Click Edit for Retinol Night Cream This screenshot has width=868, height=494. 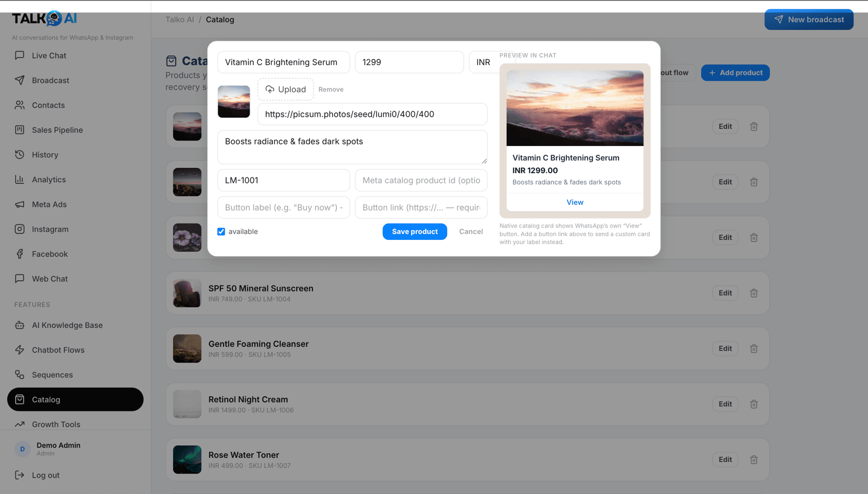point(725,404)
